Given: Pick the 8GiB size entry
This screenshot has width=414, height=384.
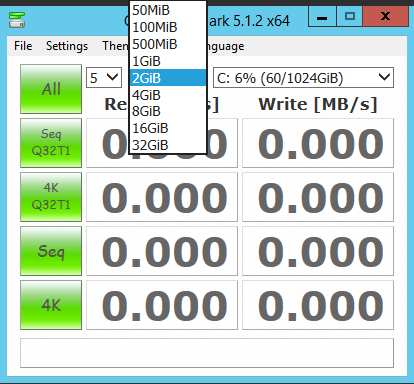Looking at the screenshot, I should (168, 111).
